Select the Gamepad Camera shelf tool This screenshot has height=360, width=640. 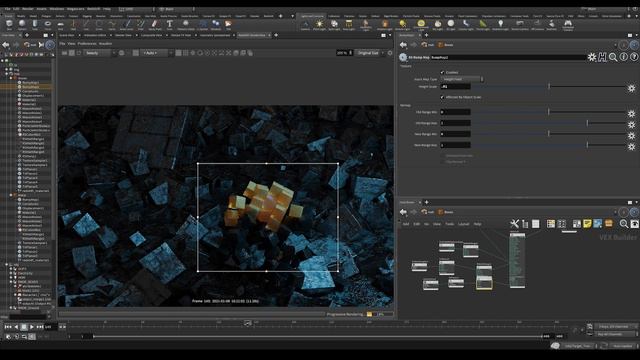tap(568, 24)
